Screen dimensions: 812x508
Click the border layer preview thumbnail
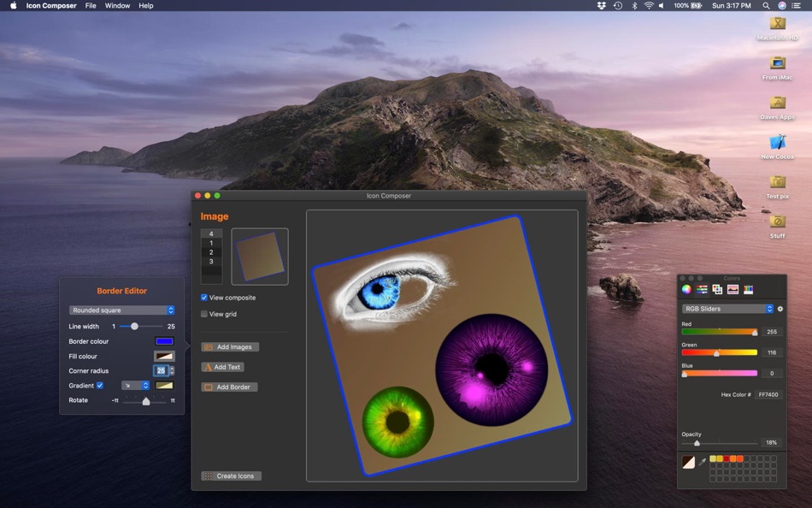(x=260, y=257)
